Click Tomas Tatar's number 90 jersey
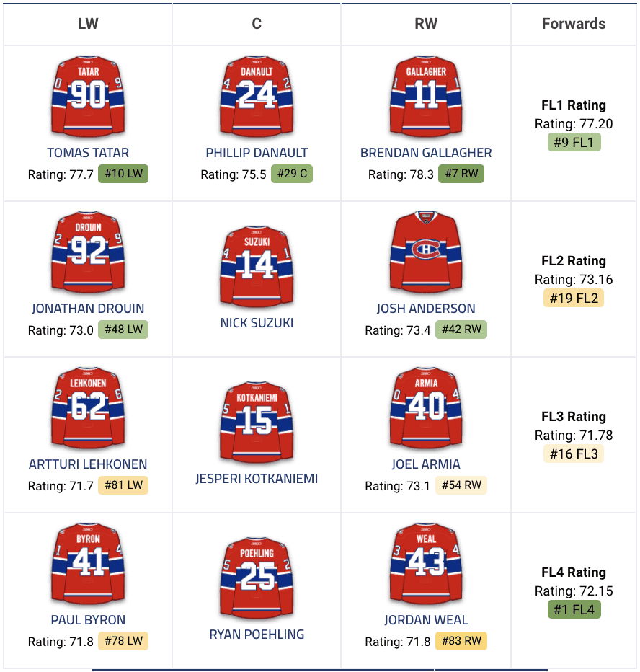The image size is (640, 672). (88, 97)
